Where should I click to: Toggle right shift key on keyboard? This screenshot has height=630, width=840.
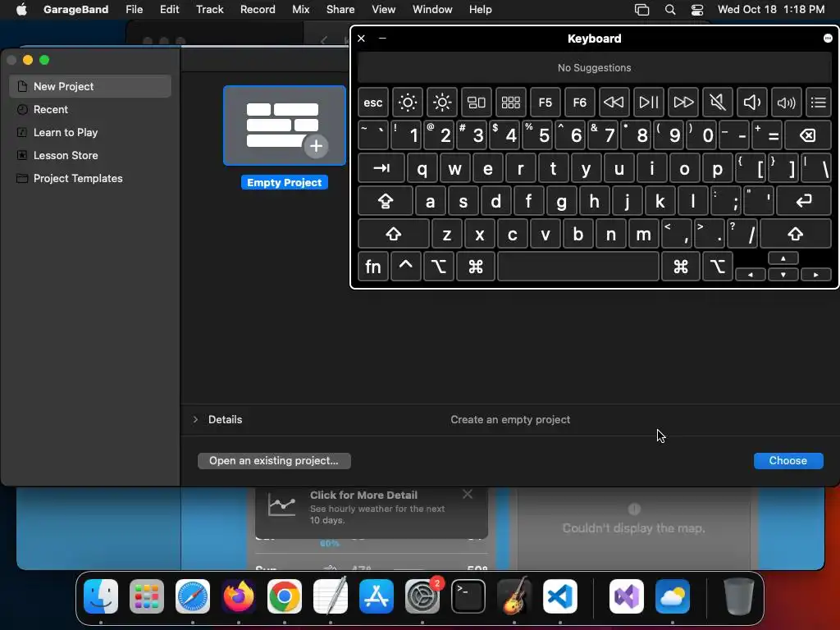tap(796, 234)
